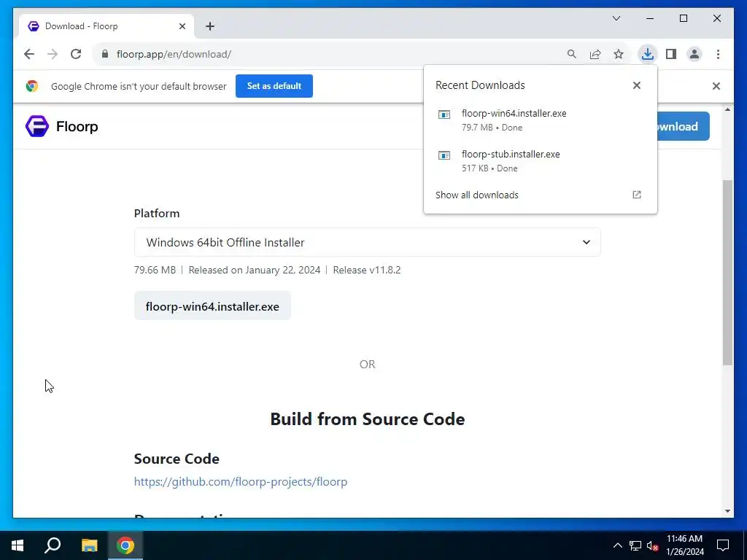The width and height of the screenshot is (747, 560).
Task: Click the Floorp logo icon in the page header
Action: (37, 126)
